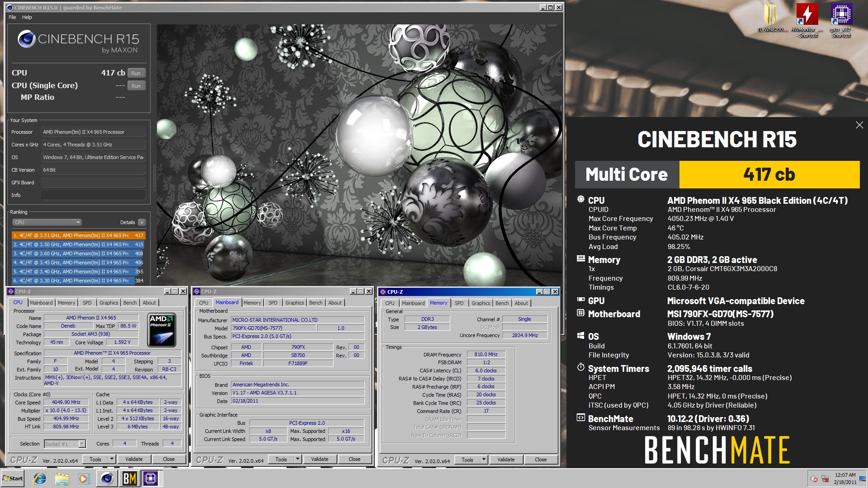Screen dimensions: 868x488
Task: Select ranking entry 6 at 3.30 GHz
Action: pos(79,281)
